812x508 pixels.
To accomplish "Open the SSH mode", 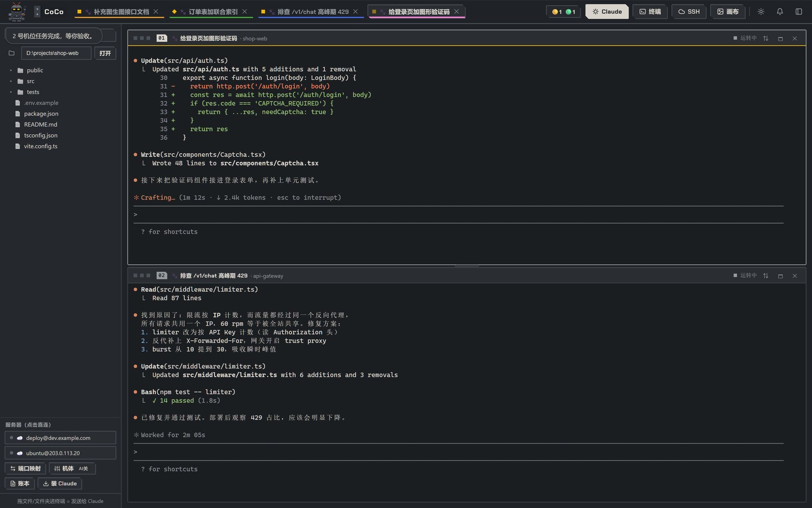I will click(x=689, y=12).
